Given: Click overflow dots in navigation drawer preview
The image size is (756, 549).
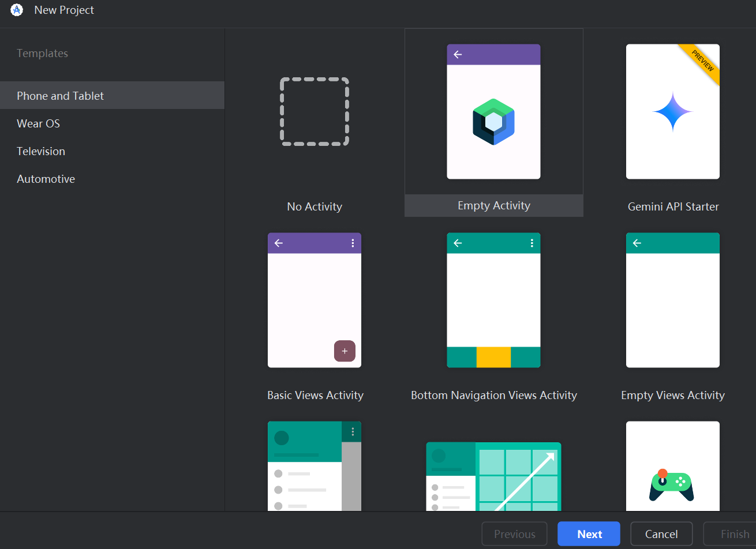Looking at the screenshot, I should pyautogui.click(x=353, y=431).
